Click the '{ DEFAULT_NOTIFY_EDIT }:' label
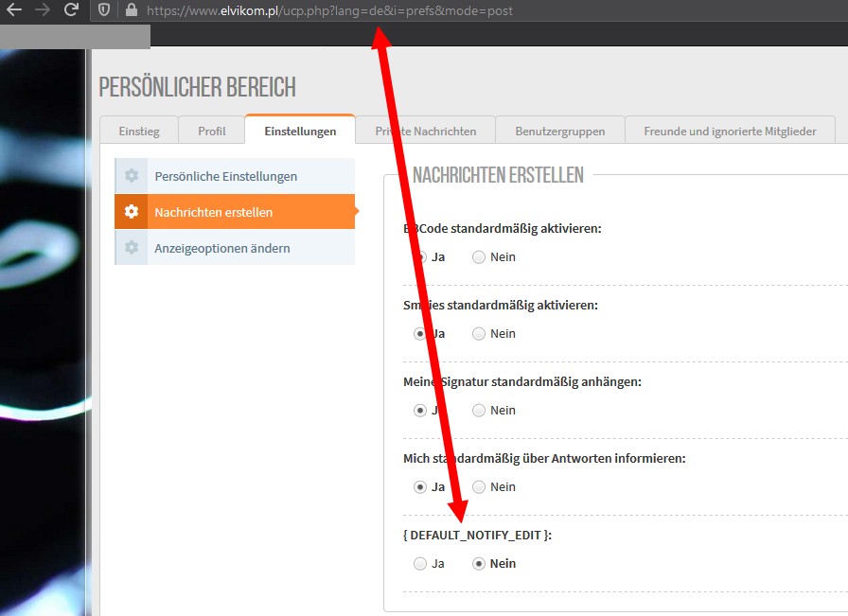The image size is (848, 616). 478,535
